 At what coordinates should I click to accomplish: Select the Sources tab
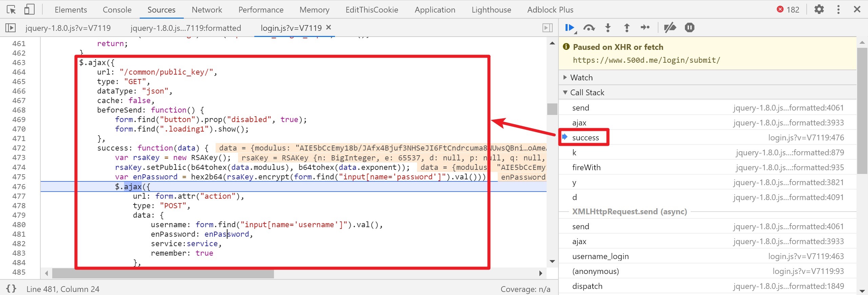[161, 10]
